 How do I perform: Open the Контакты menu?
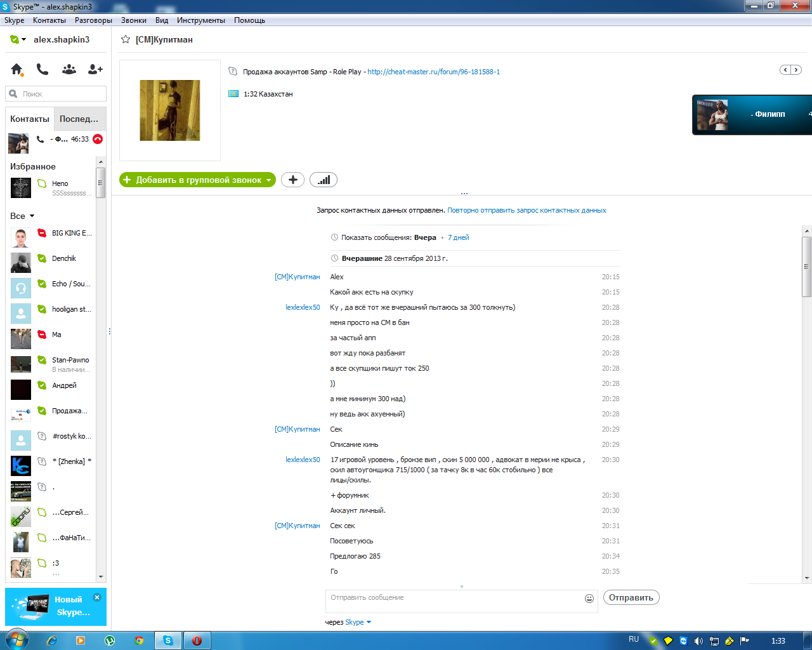(49, 20)
